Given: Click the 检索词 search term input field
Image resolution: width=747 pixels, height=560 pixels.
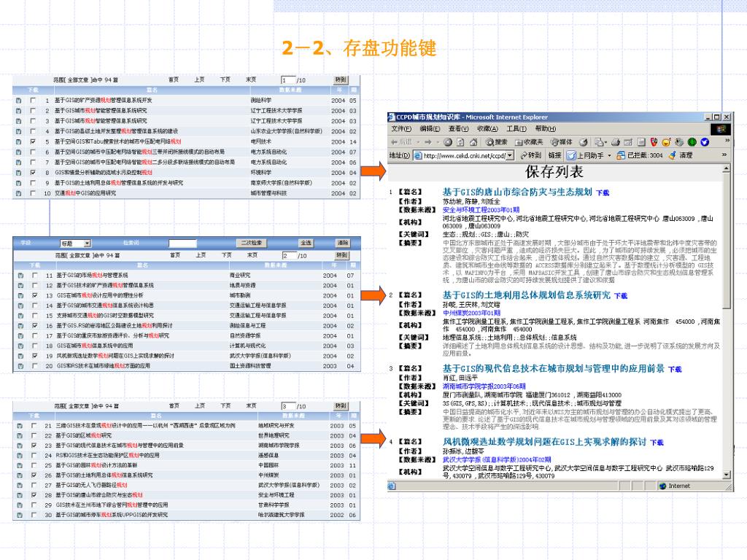Looking at the screenshot, I should point(183,244).
